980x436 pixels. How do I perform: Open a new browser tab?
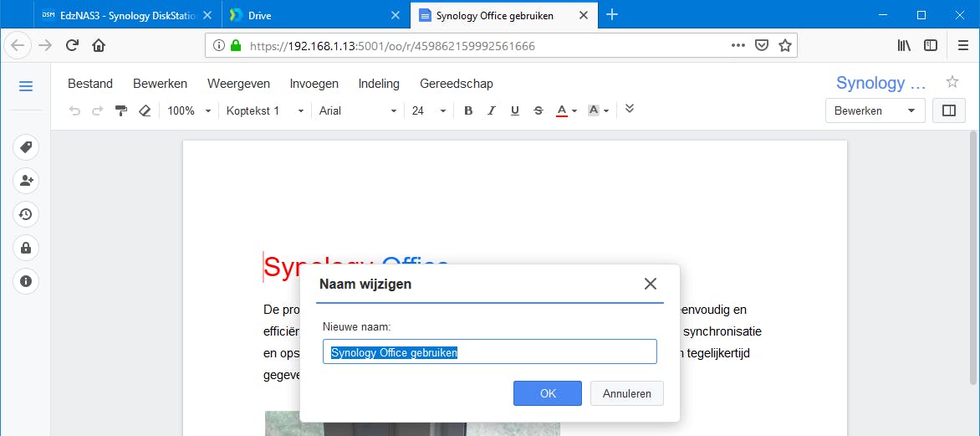[x=612, y=15]
